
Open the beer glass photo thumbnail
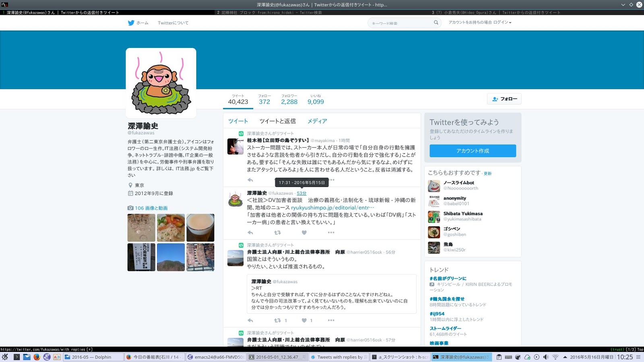[200, 228]
